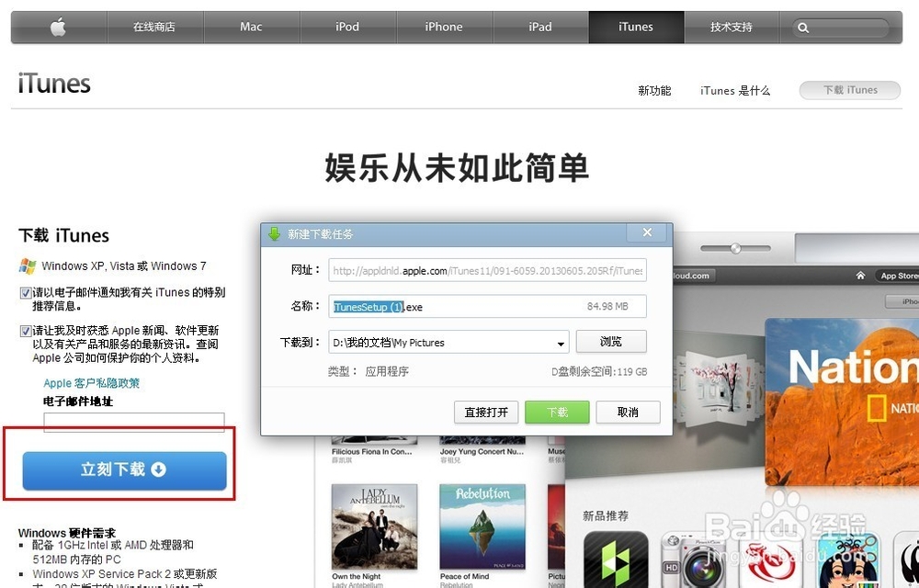919x588 pixels.
Task: Click the National Geographic banner
Action: click(842, 401)
